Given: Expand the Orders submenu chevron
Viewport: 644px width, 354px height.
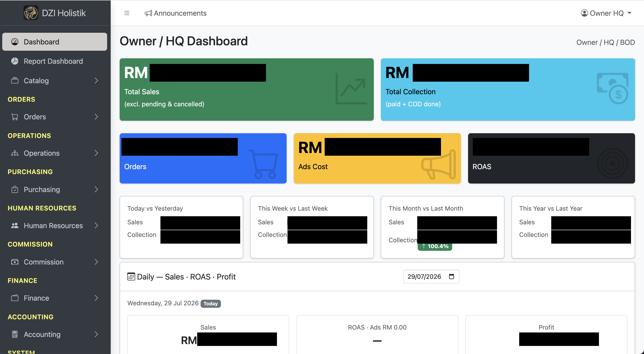Looking at the screenshot, I should tap(97, 117).
